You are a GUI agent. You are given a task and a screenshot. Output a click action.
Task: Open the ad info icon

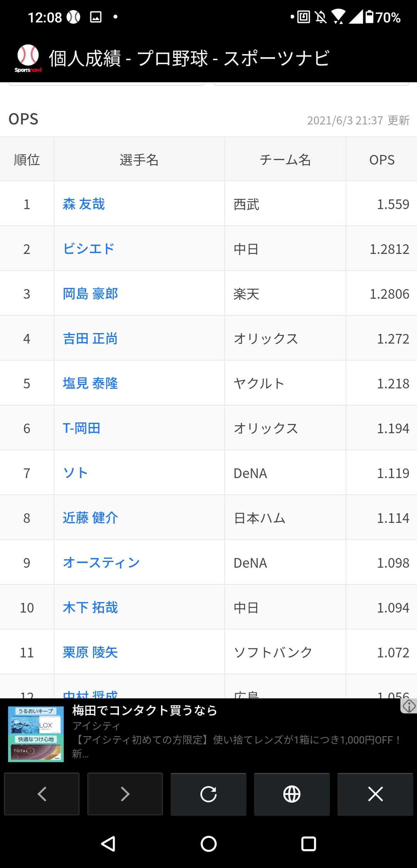(x=409, y=706)
